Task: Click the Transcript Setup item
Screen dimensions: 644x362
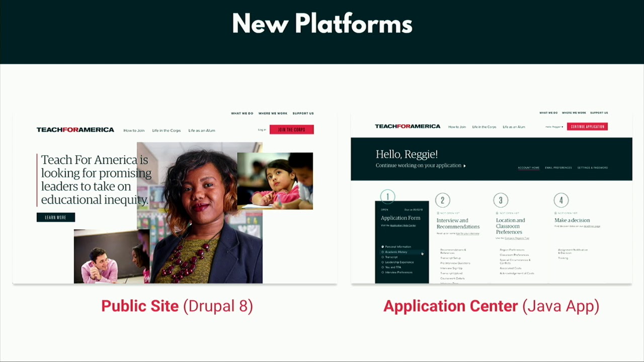Action: [450, 258]
